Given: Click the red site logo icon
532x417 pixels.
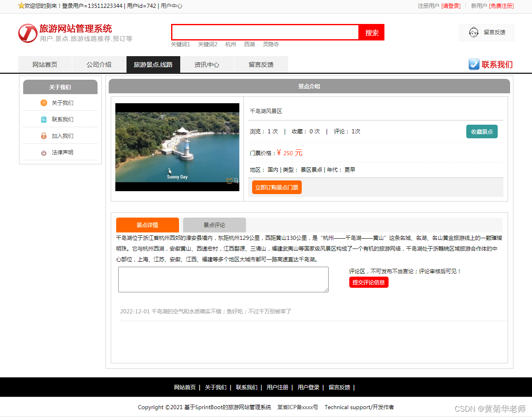Looking at the screenshot, I should coord(28,33).
